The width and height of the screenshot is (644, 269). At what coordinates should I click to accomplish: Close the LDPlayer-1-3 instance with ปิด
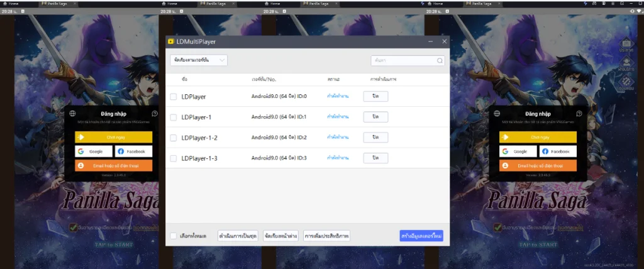tap(375, 158)
